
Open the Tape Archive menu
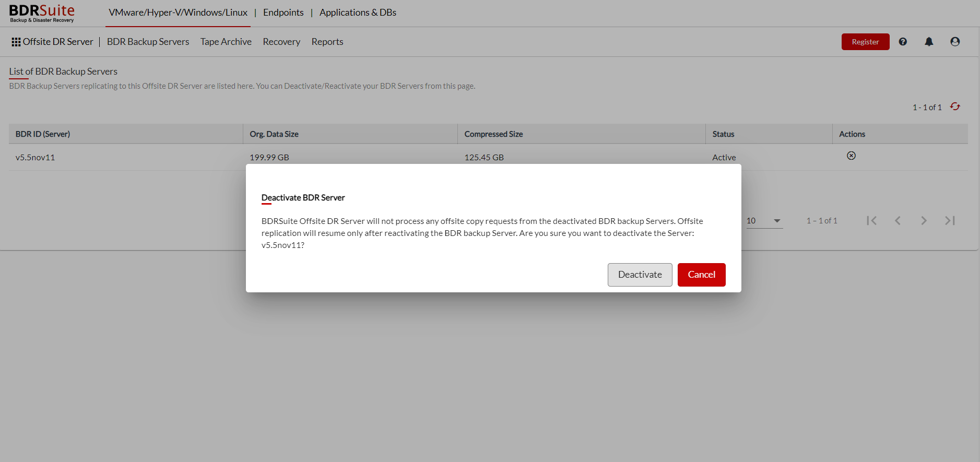point(226,42)
